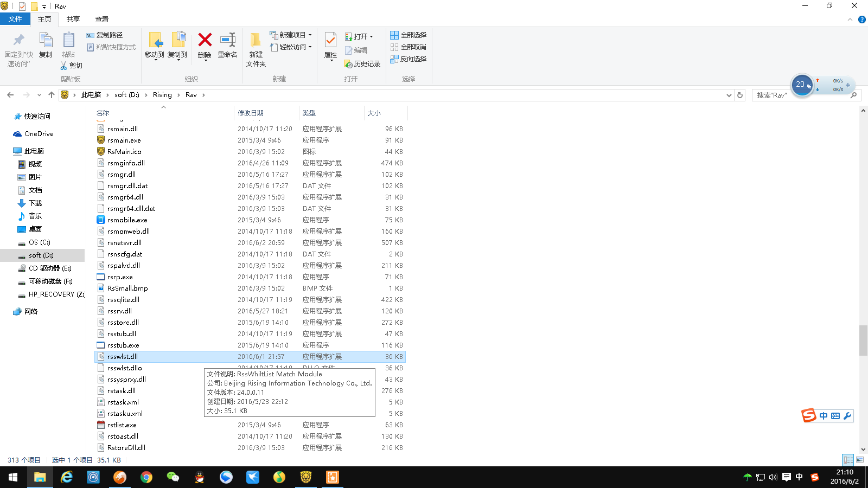Click the Back navigation arrow

pyautogui.click(x=10, y=95)
